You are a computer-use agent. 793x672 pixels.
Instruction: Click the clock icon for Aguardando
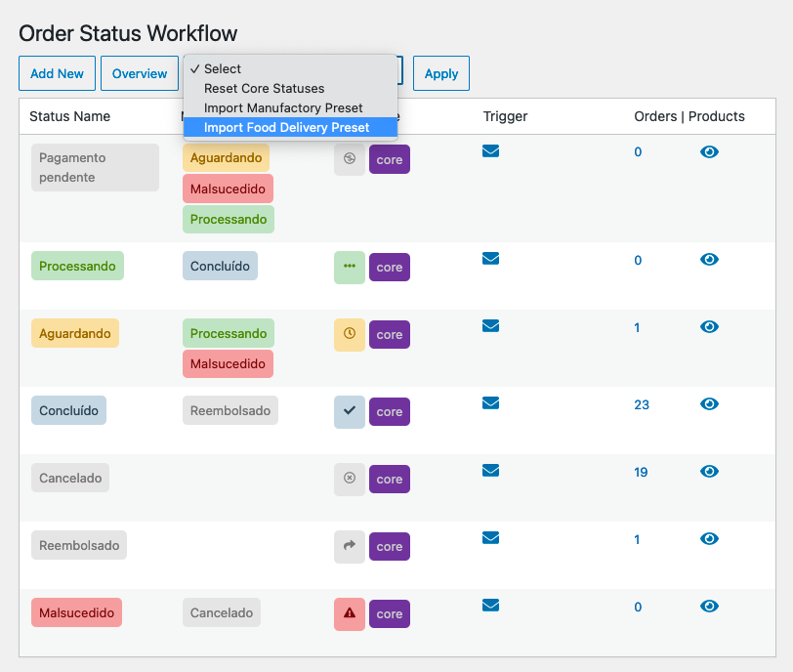(x=350, y=334)
